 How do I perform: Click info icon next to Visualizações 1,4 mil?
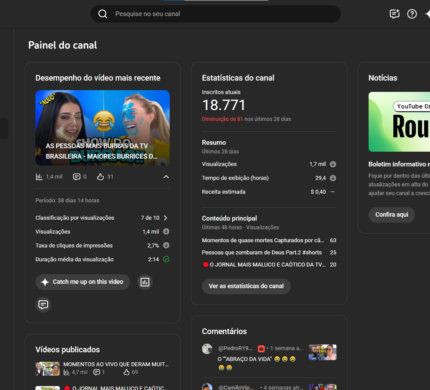coord(166,231)
